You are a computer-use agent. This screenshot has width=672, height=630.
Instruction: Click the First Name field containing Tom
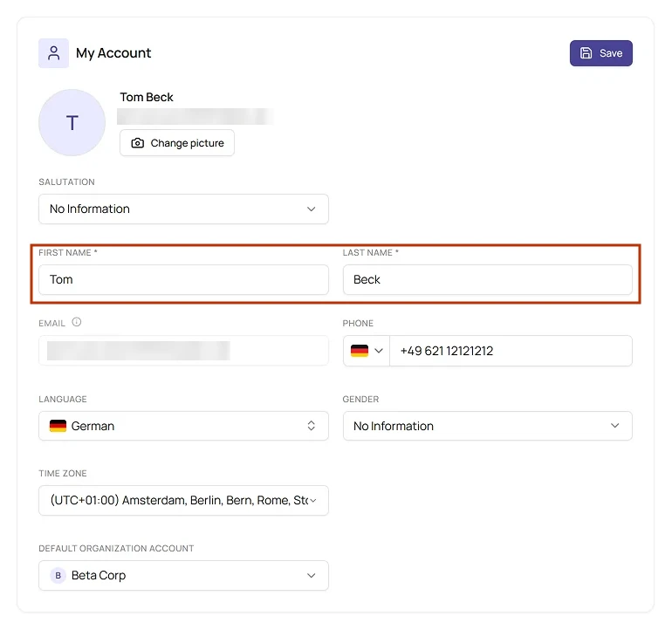click(x=183, y=279)
